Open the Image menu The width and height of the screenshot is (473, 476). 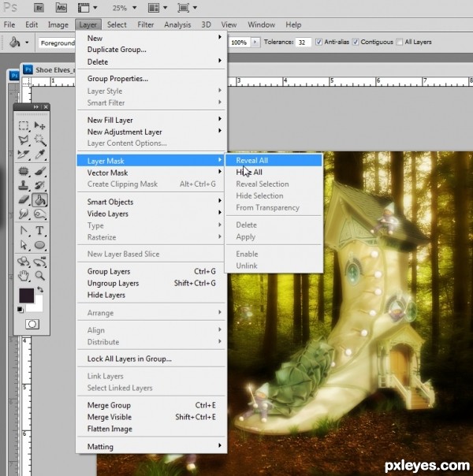pyautogui.click(x=58, y=24)
